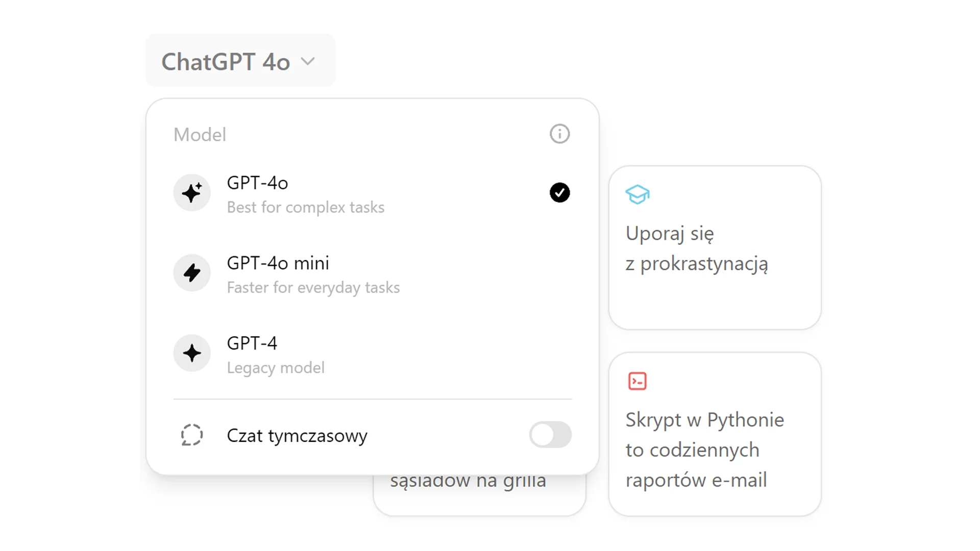Click the 'Legacy model' description text
The image size is (980, 551).
(276, 368)
